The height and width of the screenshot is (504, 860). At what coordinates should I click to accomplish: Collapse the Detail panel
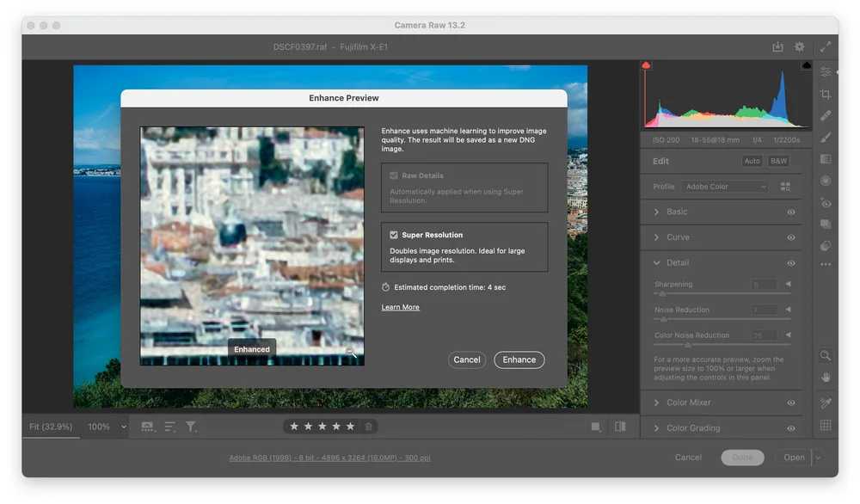[656, 262]
